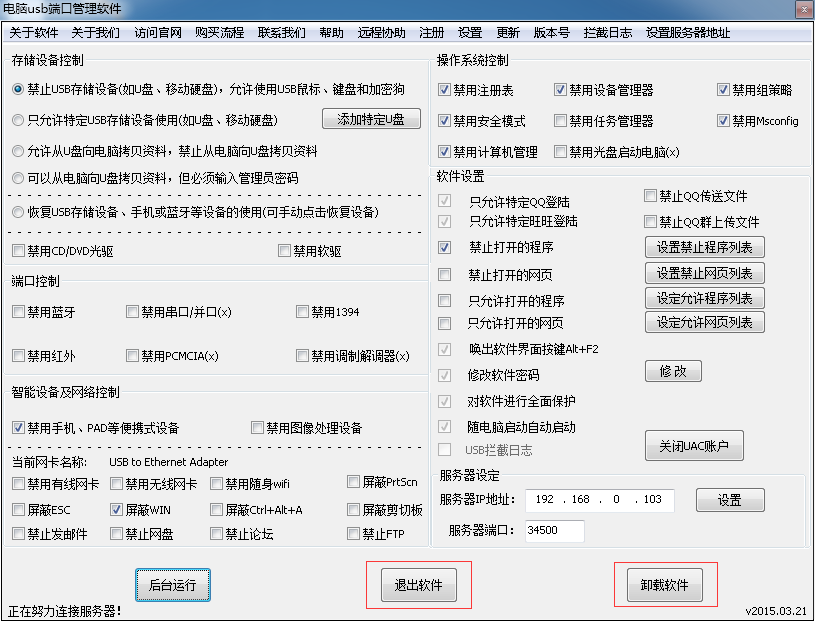The width and height of the screenshot is (815, 622).
Task: Uncheck 禁用注册表 option
Action: click(x=444, y=90)
